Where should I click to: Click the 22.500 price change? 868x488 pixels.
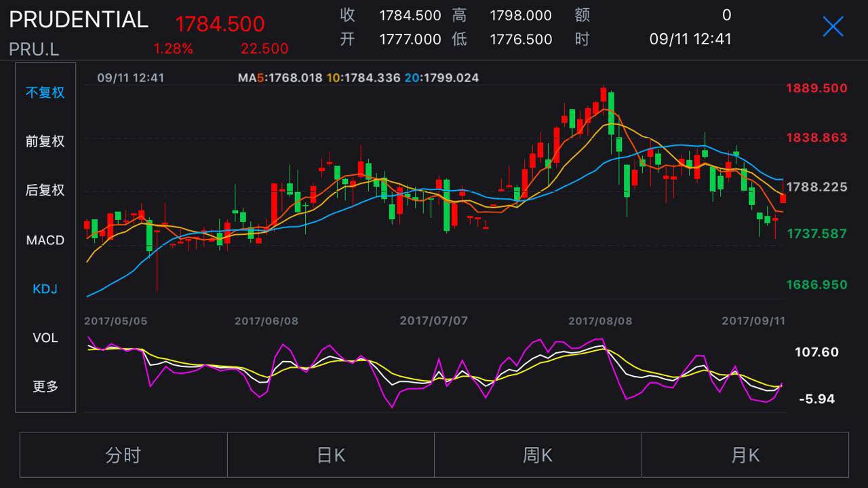(x=264, y=49)
